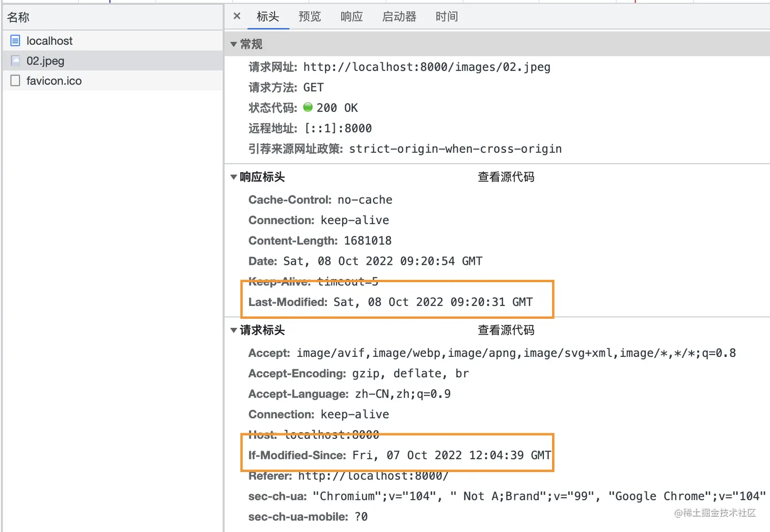This screenshot has width=770, height=532.
Task: Click 查看源代码 for response headers
Action: 506,177
